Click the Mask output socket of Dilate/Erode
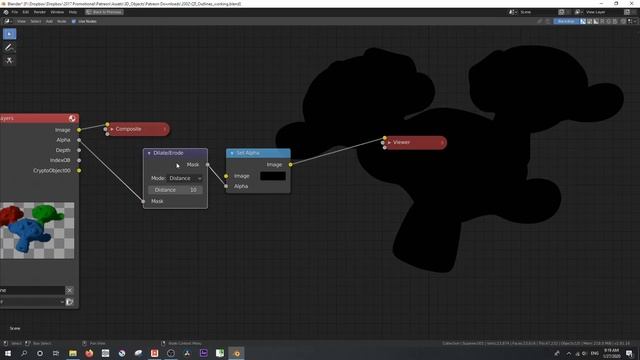Image resolution: width=640 pixels, height=360 pixels. pos(207,164)
